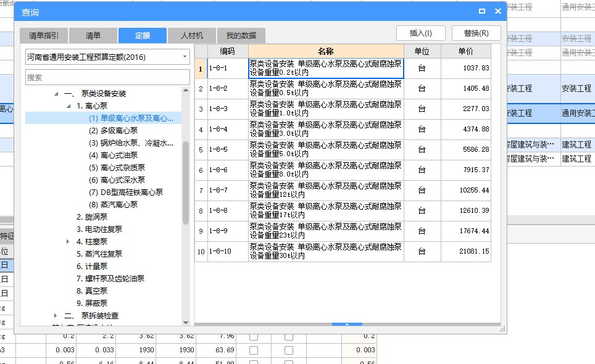Focus the 搜索 input field
The width and height of the screenshot is (595, 364).
[107, 77]
